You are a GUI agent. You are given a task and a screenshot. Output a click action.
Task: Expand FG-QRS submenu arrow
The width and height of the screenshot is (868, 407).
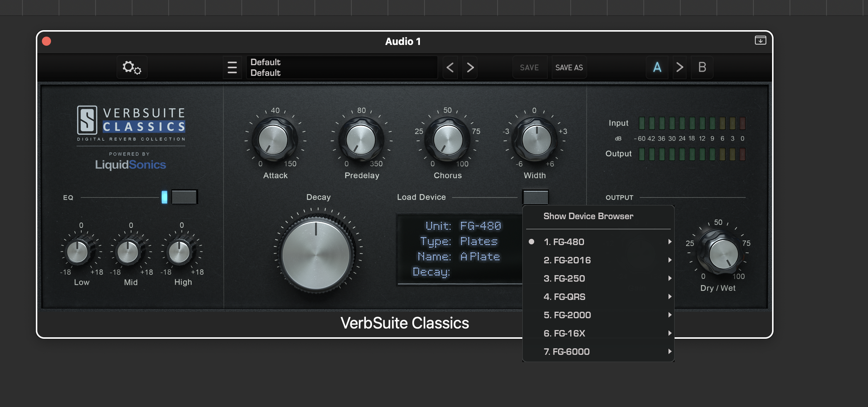pyautogui.click(x=670, y=296)
